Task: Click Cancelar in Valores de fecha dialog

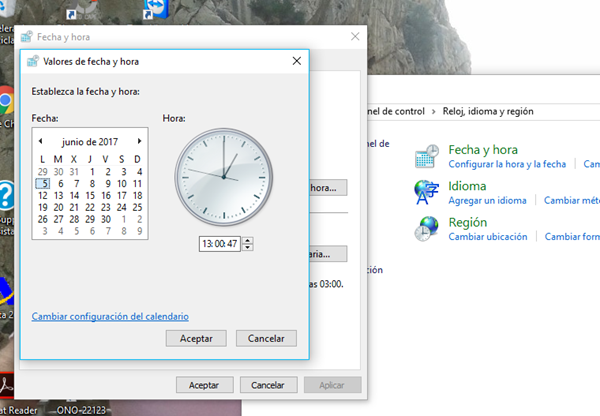Action: [x=266, y=338]
